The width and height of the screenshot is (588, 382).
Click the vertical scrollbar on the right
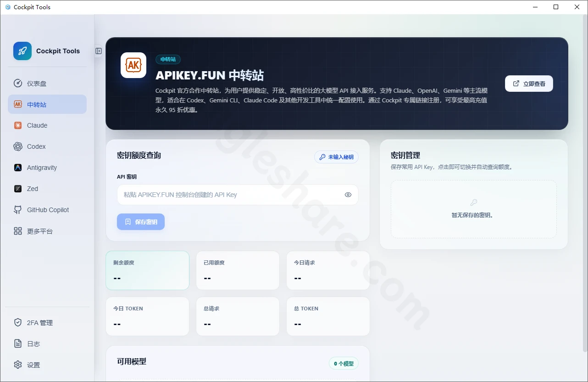(x=585, y=184)
